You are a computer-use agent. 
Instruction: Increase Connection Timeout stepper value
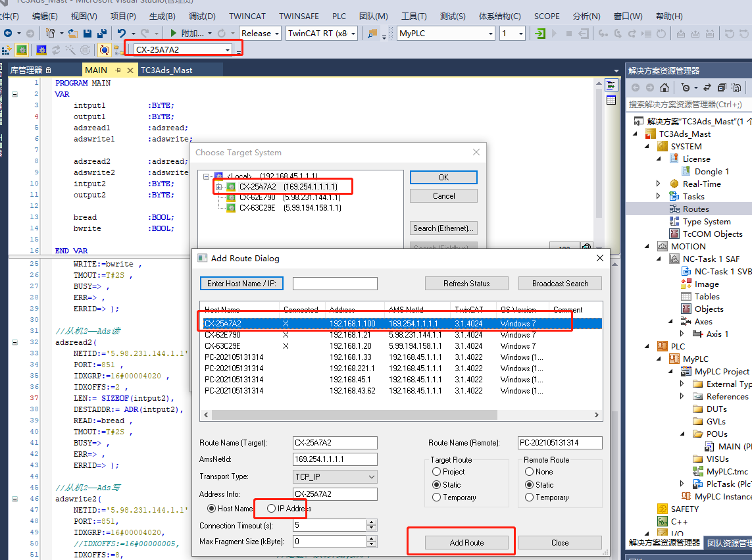point(372,522)
